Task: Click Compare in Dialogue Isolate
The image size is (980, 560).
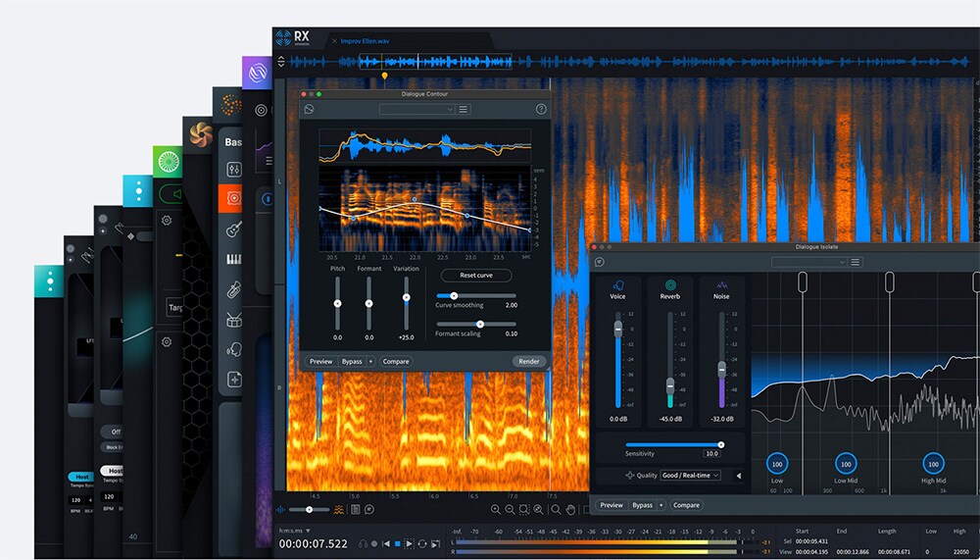Action: (686, 505)
